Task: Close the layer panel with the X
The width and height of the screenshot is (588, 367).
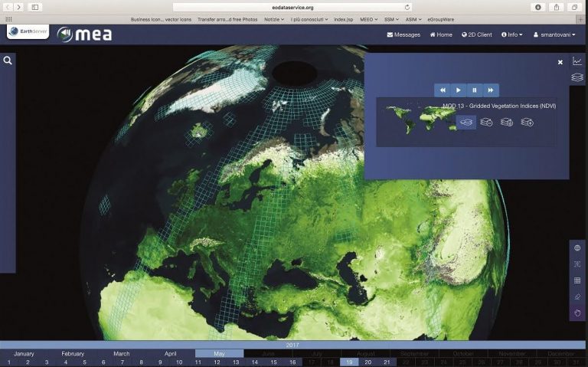Action: tap(560, 62)
